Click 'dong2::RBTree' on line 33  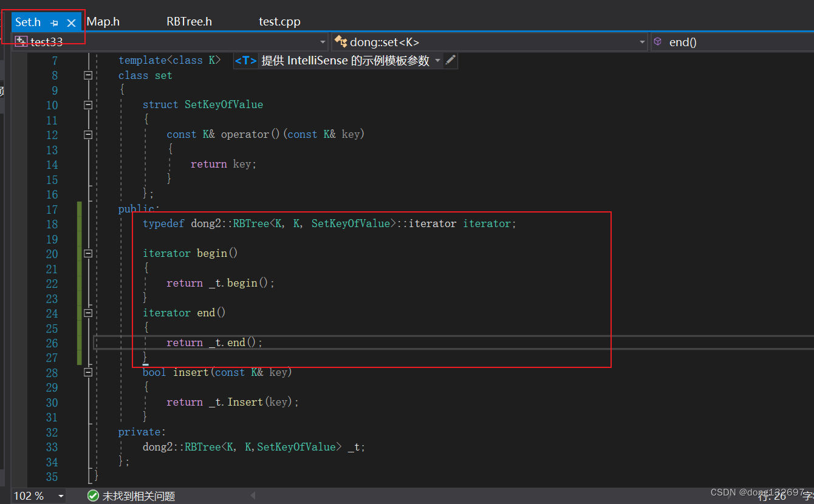click(x=182, y=447)
